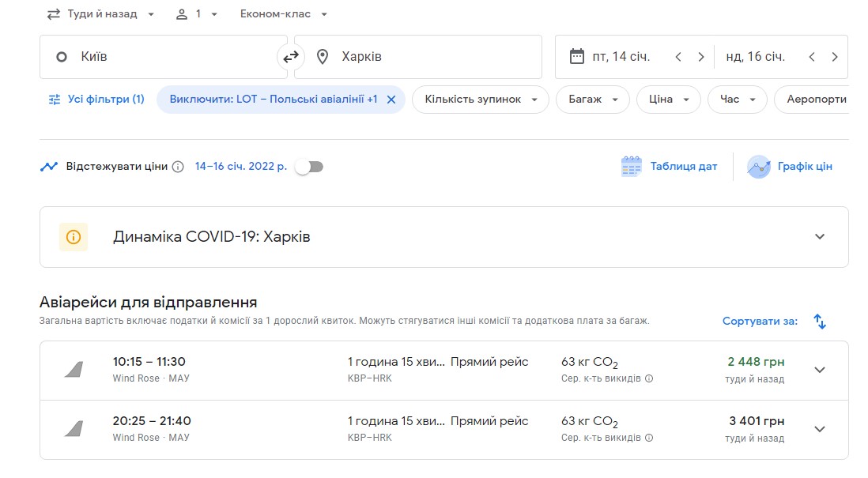Toggle the price tracking switch

tap(309, 167)
